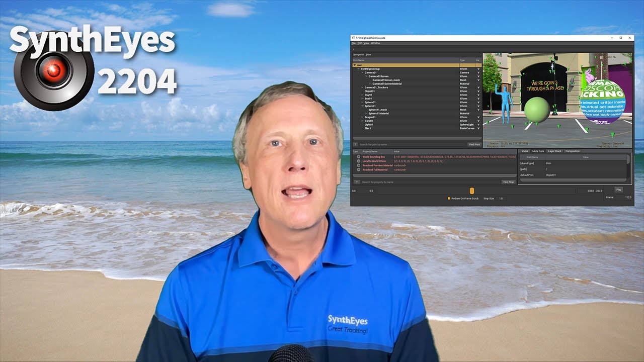Select the defaultPrim metadata row
The image size is (644, 362).
click(x=573, y=175)
